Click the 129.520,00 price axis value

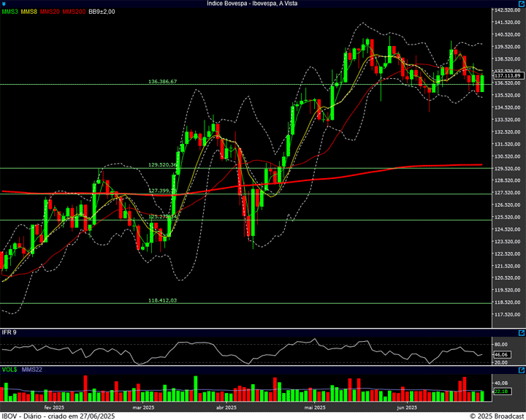point(508,169)
